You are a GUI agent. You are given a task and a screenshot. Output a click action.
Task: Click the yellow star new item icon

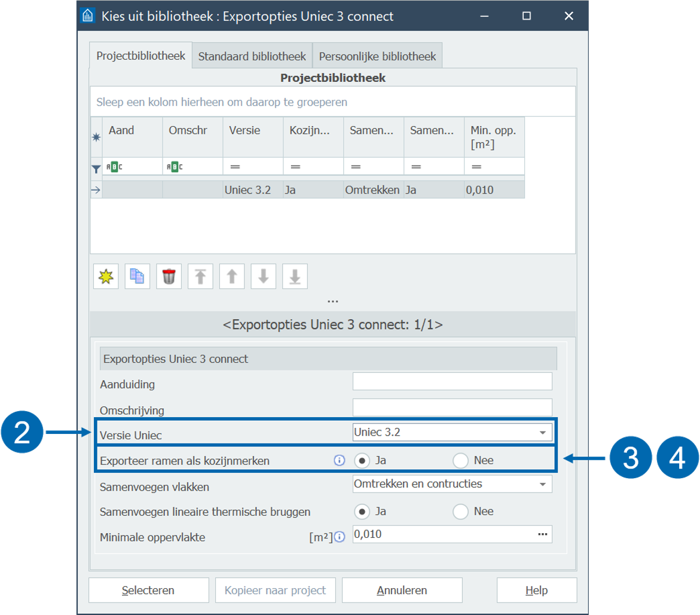[x=106, y=277]
